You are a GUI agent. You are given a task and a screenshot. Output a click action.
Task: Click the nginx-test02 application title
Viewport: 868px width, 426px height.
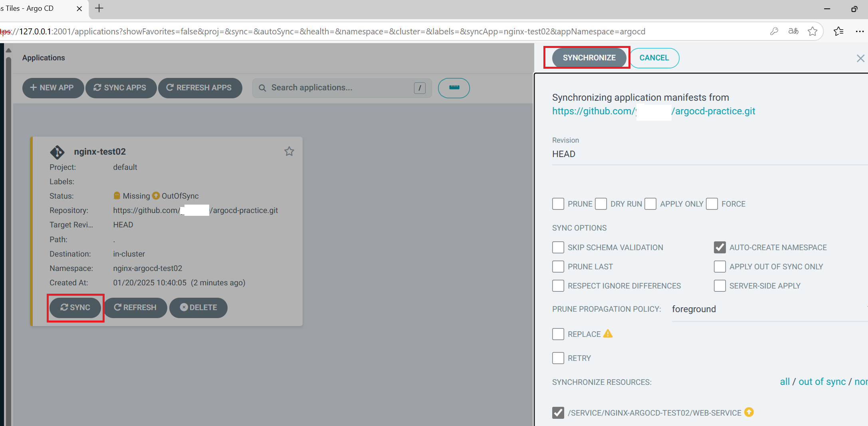tap(100, 152)
